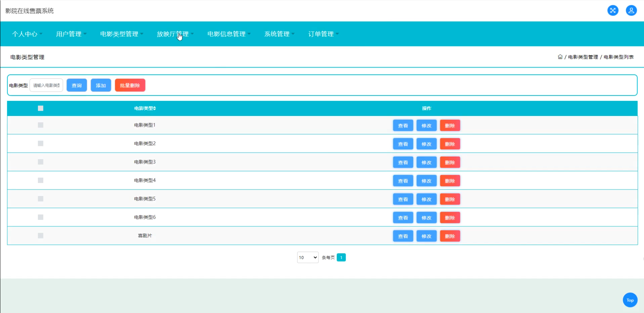Image resolution: width=644 pixels, height=313 pixels.
Task: View 电影类型2 using 查看 button
Action: (x=403, y=144)
